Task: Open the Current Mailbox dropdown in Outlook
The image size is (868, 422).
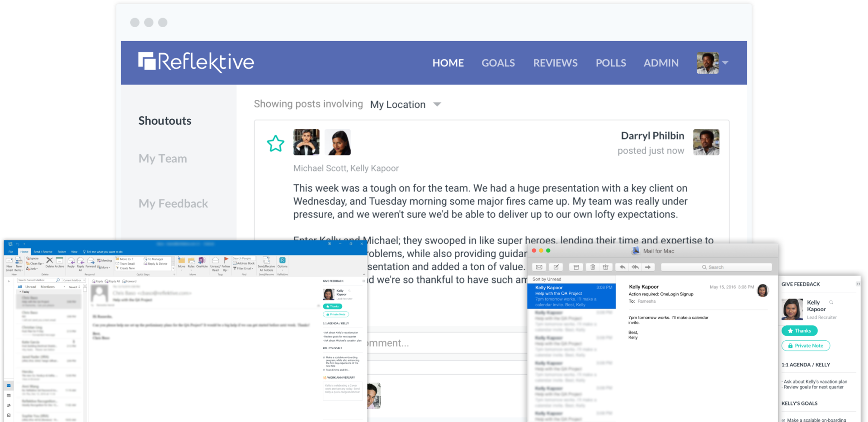Action: tap(74, 280)
